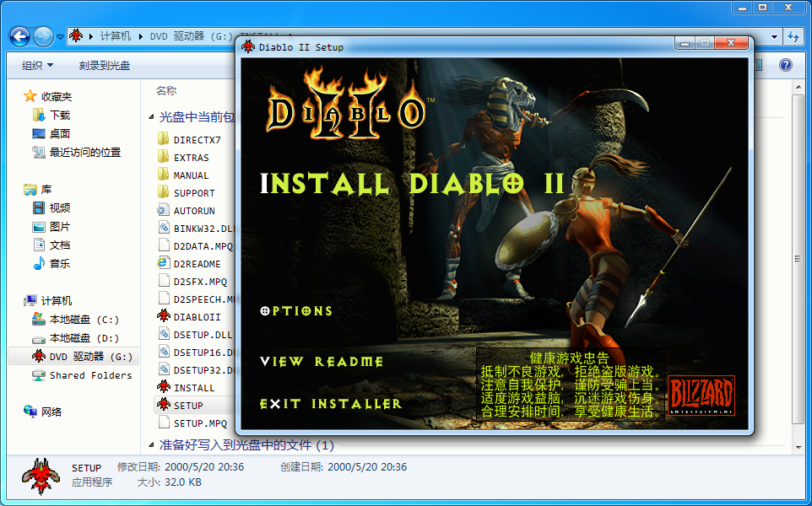Click Install Diablo II in setup window
Image resolution: width=812 pixels, height=506 pixels.
(412, 183)
